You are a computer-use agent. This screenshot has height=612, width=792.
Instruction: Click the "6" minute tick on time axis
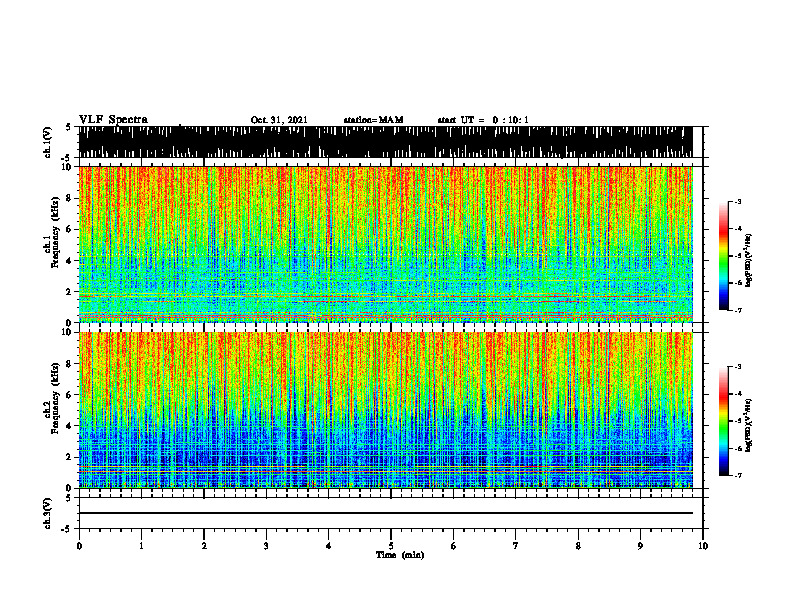click(454, 546)
